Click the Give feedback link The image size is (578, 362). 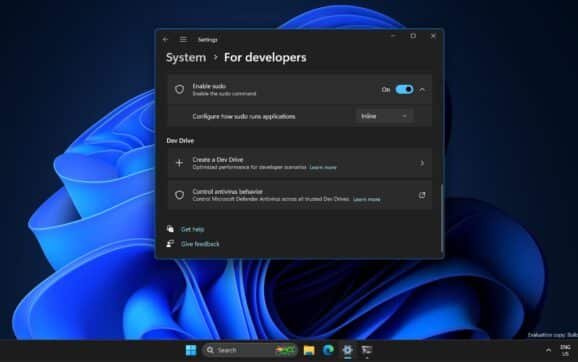click(200, 244)
